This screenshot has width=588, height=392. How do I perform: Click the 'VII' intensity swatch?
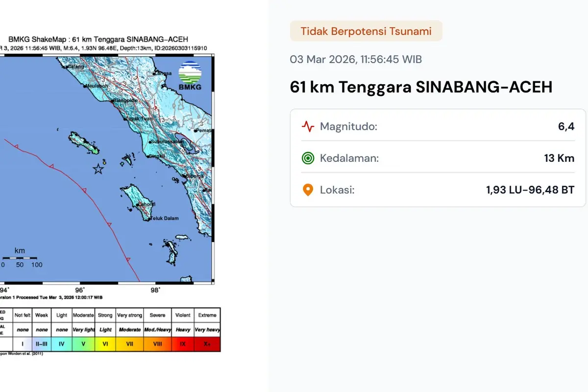click(x=129, y=344)
